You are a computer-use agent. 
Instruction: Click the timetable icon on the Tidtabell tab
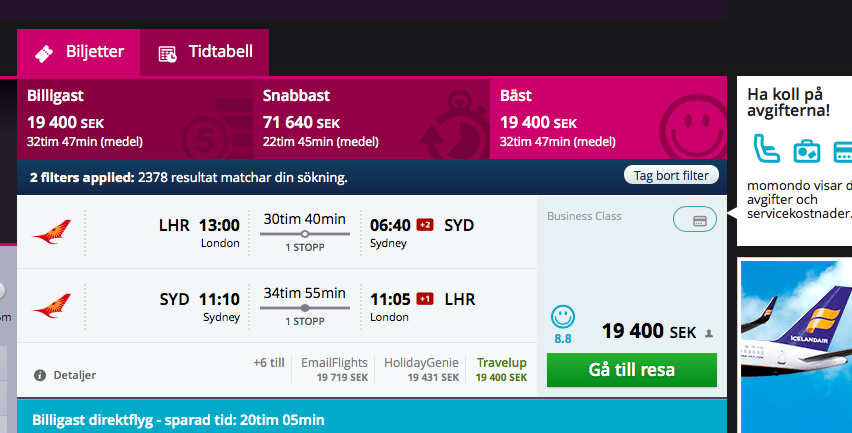pos(168,53)
